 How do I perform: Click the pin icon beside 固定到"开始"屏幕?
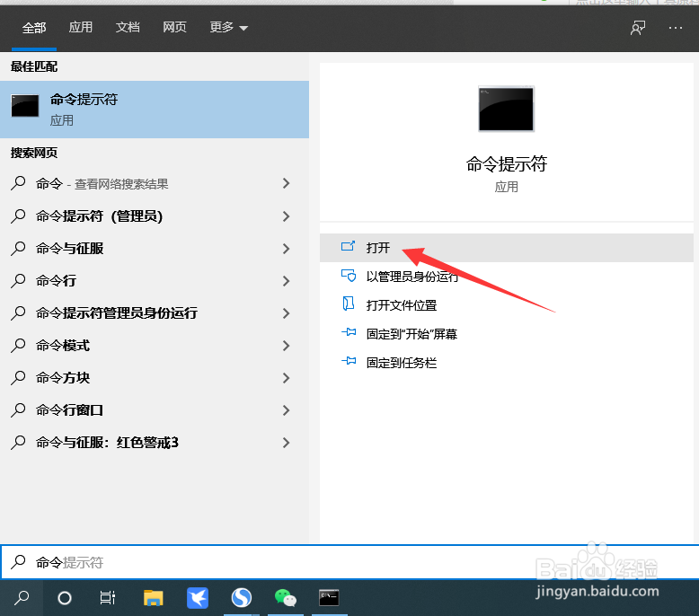(x=349, y=332)
